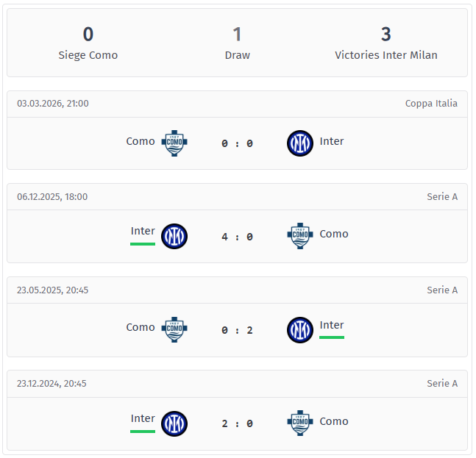Click Como crest in 23.05.2025 match
476x458 pixels.
tap(174, 329)
